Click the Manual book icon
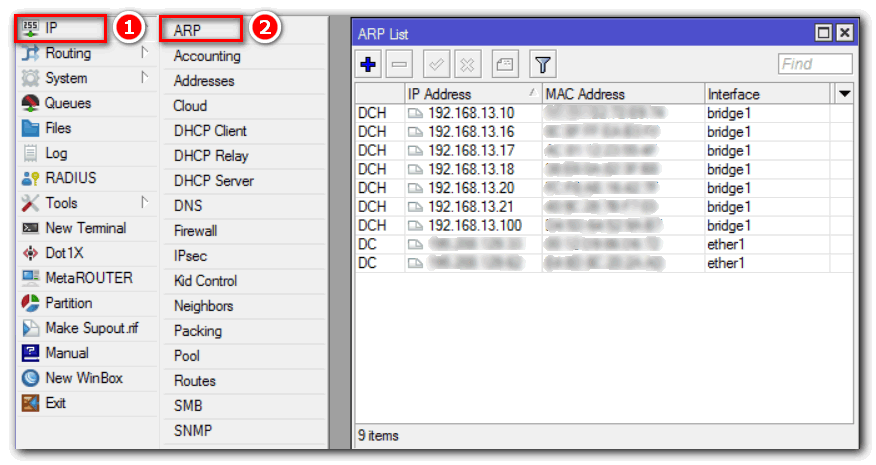 pos(30,353)
